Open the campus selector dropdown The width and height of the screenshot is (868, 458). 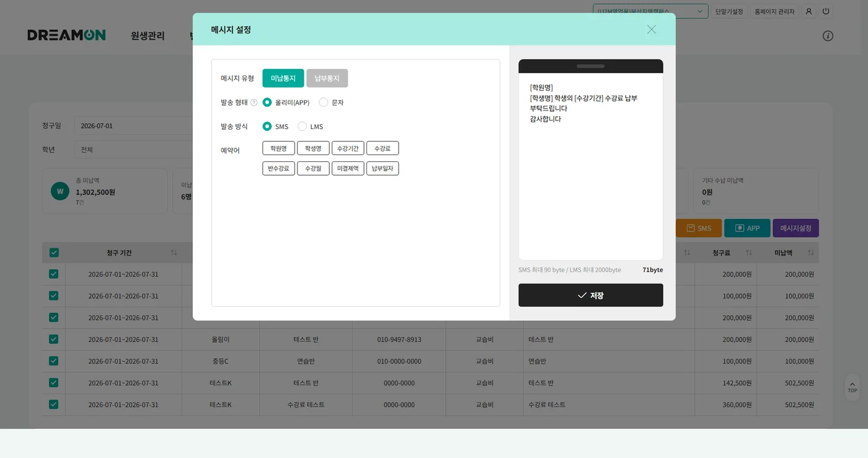(650, 11)
